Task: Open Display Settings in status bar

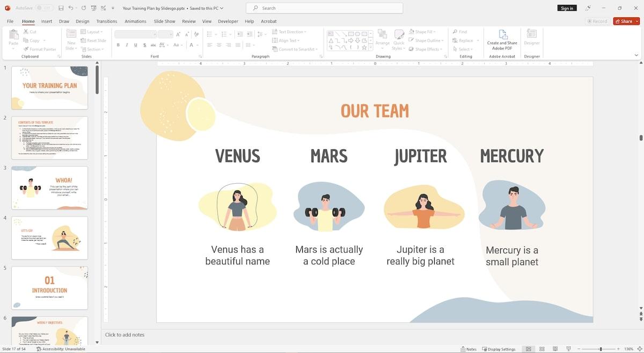Action: 498,349
